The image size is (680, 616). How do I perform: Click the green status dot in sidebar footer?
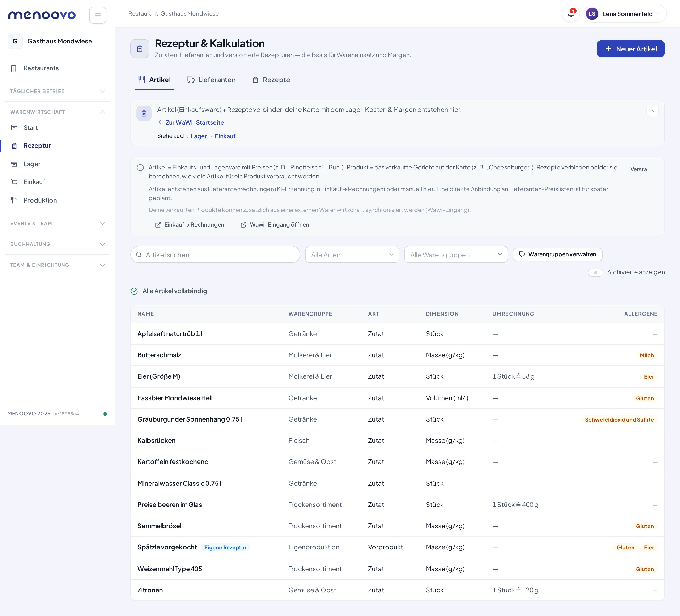tap(105, 414)
